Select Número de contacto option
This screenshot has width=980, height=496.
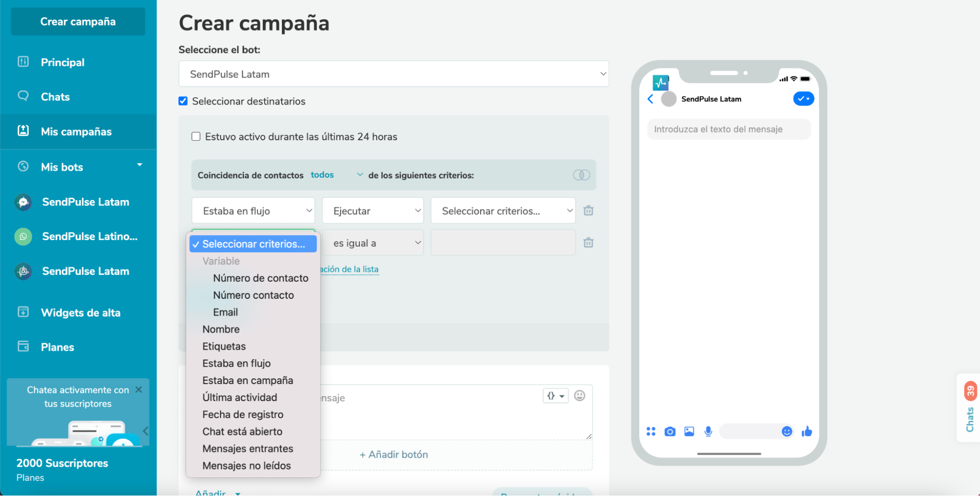pyautogui.click(x=253, y=278)
